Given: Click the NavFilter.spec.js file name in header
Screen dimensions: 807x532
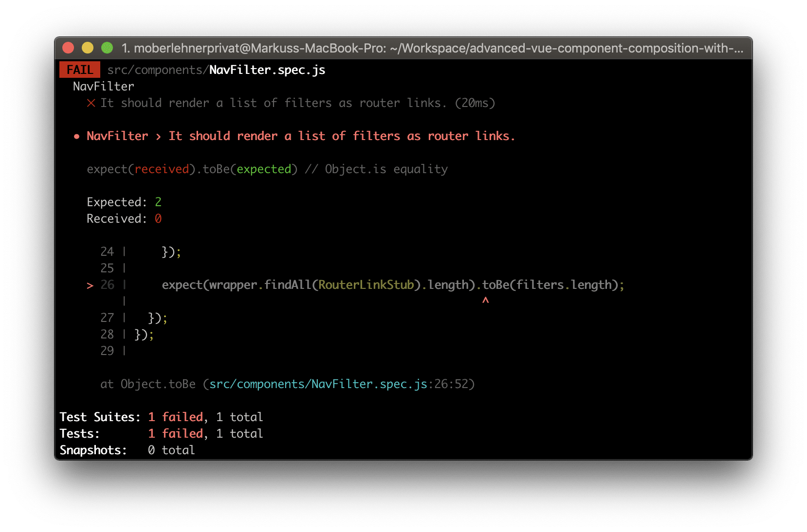Looking at the screenshot, I should click(267, 70).
